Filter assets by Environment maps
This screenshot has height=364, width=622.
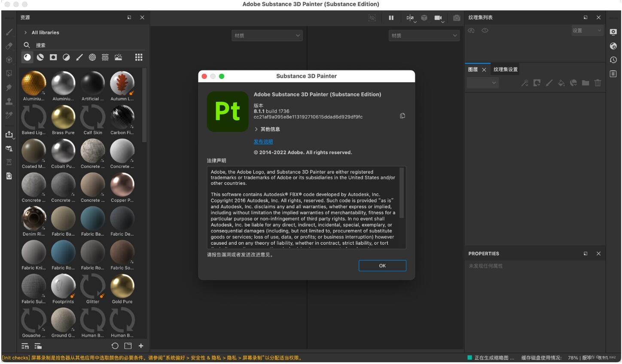[118, 57]
